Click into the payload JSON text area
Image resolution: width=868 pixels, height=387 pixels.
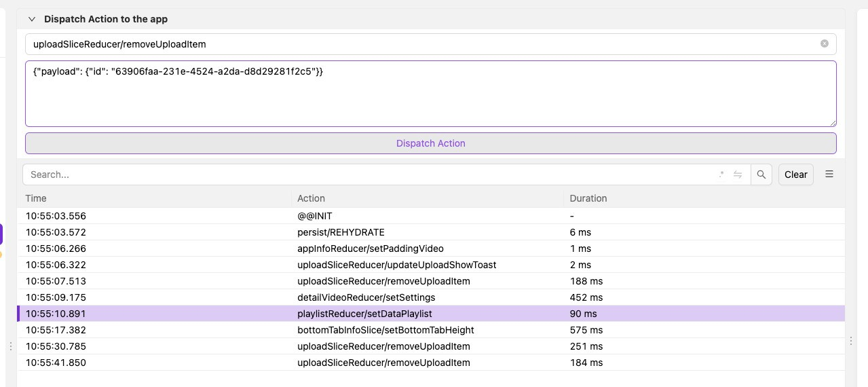(x=430, y=94)
